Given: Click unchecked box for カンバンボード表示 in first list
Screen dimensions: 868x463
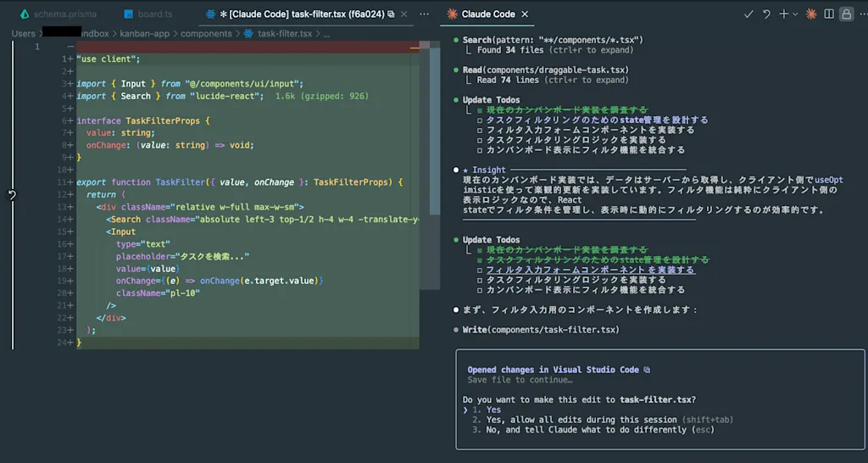Looking at the screenshot, I should point(480,150).
